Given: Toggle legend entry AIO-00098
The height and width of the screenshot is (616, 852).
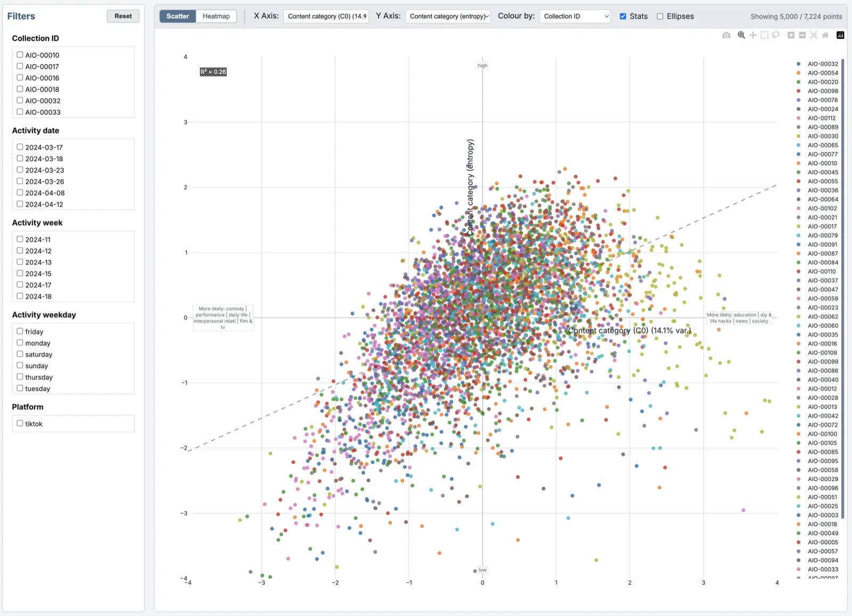Looking at the screenshot, I should tap(817, 91).
